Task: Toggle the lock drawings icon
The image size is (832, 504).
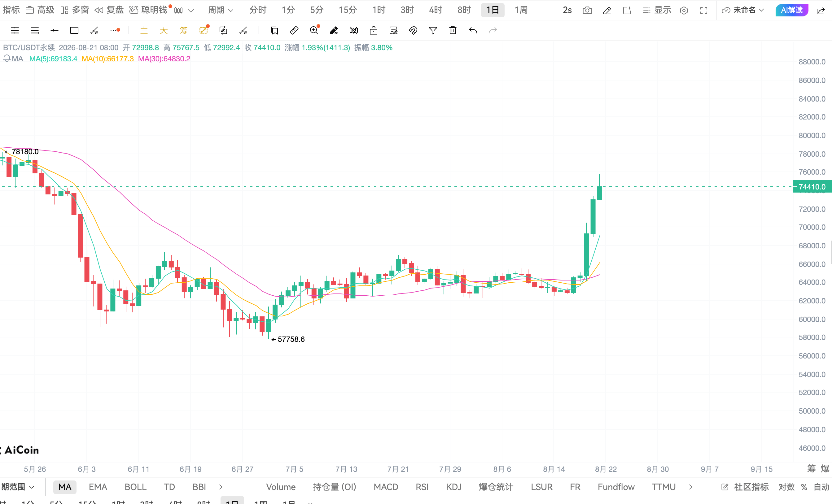Action: point(374,31)
